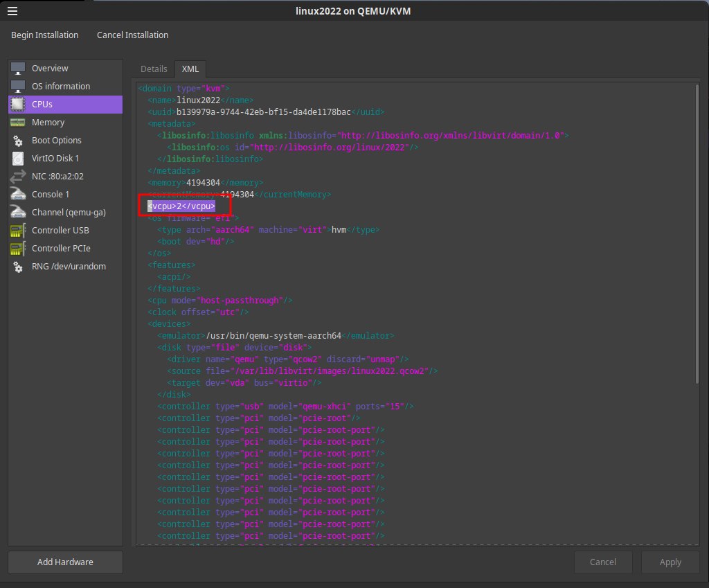Click the acpi tag line
Image resolution: width=709 pixels, height=588 pixels.
click(x=174, y=276)
